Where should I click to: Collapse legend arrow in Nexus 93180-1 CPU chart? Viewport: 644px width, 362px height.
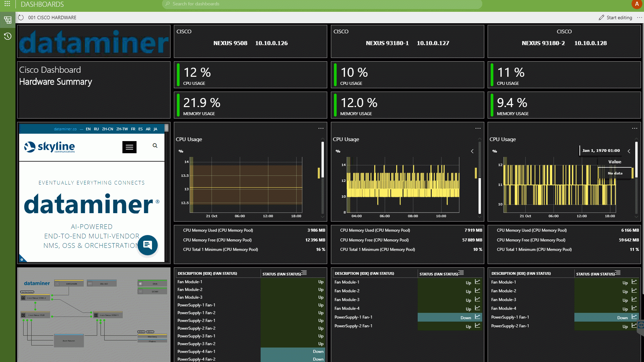[x=472, y=151]
